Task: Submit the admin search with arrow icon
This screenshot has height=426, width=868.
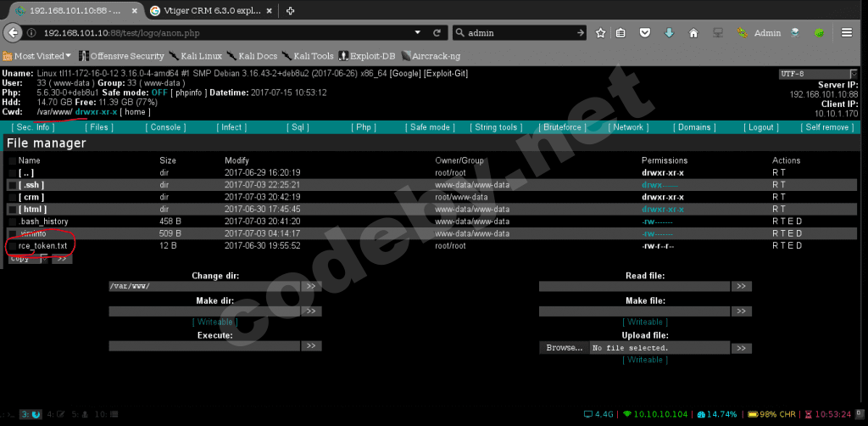Action: (x=580, y=33)
